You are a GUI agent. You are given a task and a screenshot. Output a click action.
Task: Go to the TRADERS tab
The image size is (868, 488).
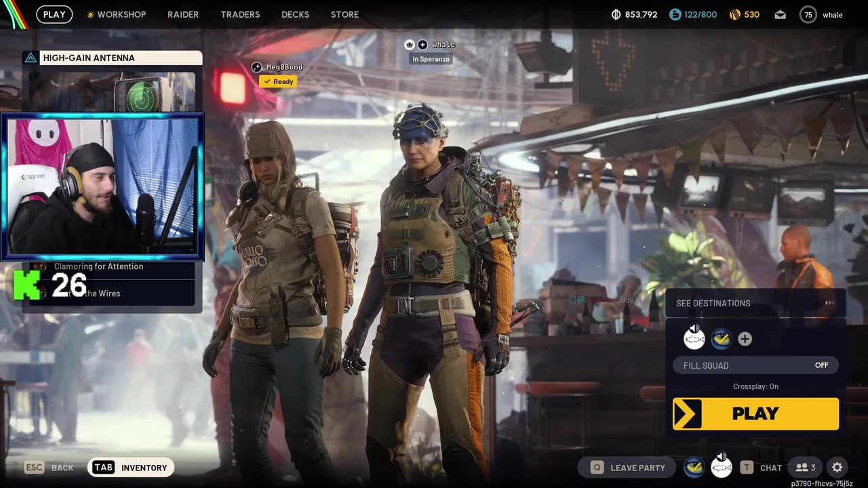click(x=240, y=14)
